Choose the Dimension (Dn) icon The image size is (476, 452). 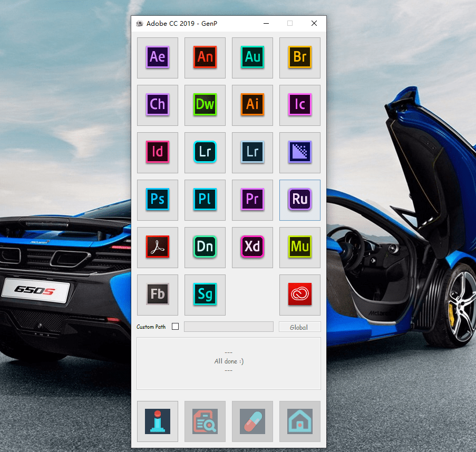pos(205,247)
